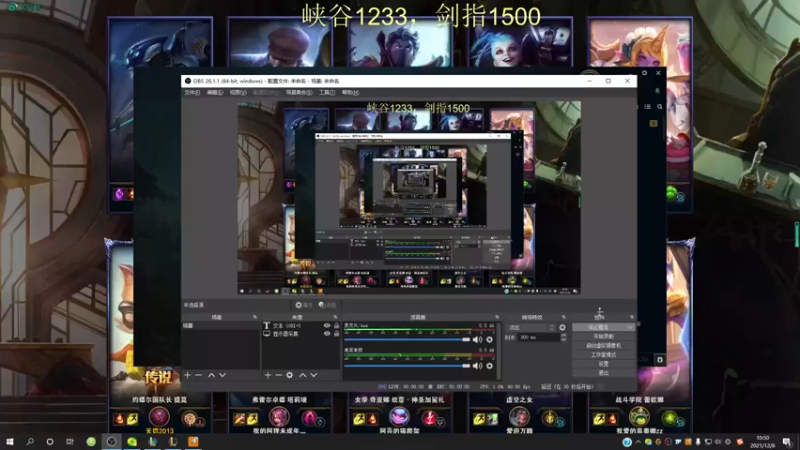
Task: Add a new source with the plus button
Action: (x=268, y=375)
